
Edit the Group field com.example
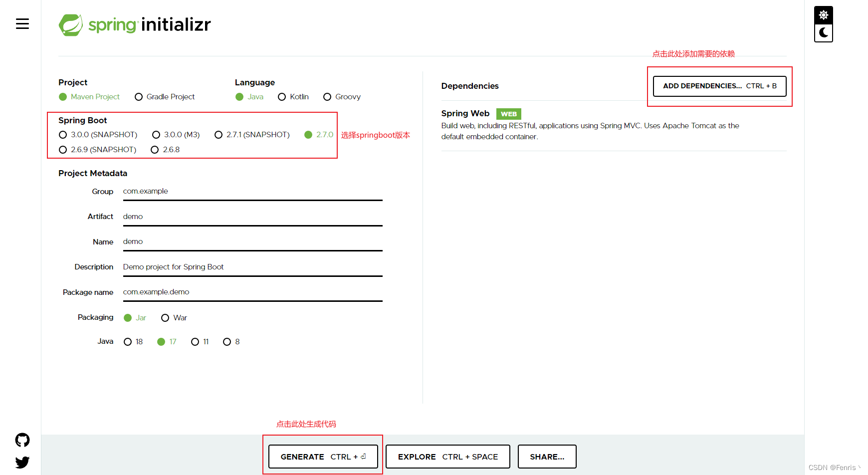coord(253,192)
